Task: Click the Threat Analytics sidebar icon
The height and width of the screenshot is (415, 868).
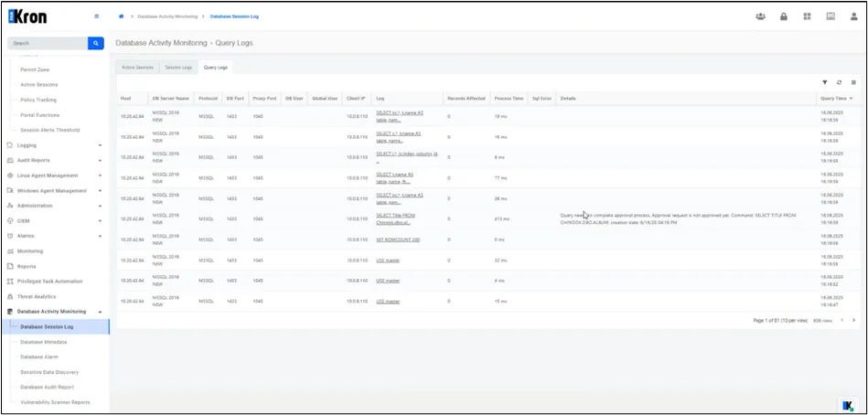Action: click(x=10, y=296)
